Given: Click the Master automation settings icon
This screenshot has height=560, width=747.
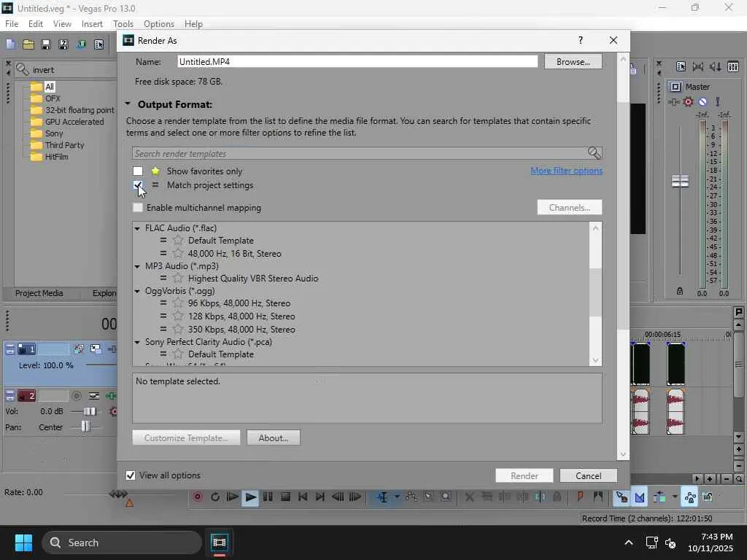Looking at the screenshot, I should [x=673, y=101].
